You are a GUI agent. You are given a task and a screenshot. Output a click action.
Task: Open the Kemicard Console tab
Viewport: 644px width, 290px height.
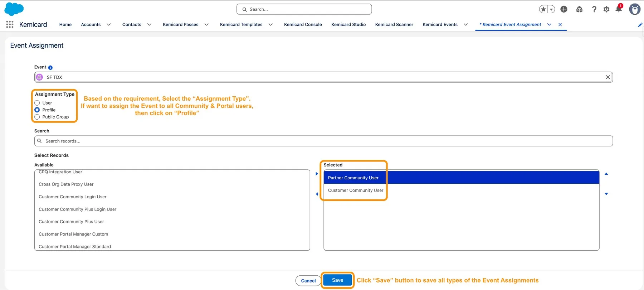[303, 24]
